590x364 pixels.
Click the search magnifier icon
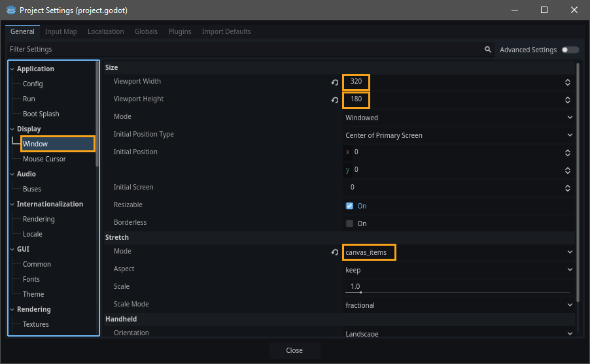pos(487,50)
